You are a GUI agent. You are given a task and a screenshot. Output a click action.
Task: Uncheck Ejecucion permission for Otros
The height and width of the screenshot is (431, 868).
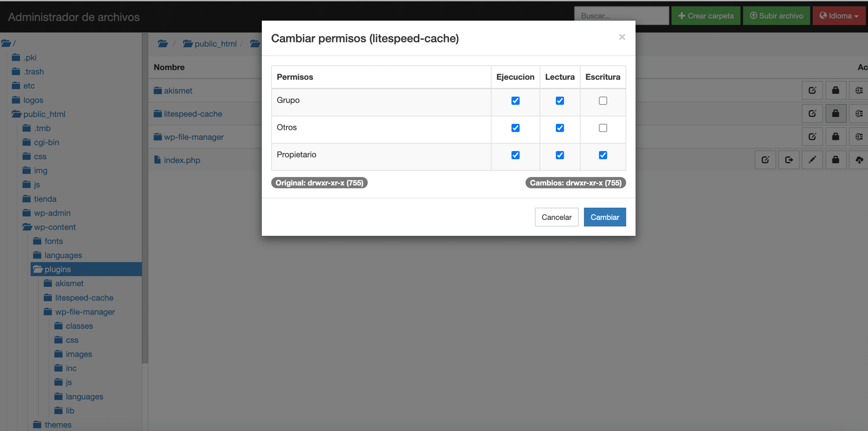coord(515,128)
